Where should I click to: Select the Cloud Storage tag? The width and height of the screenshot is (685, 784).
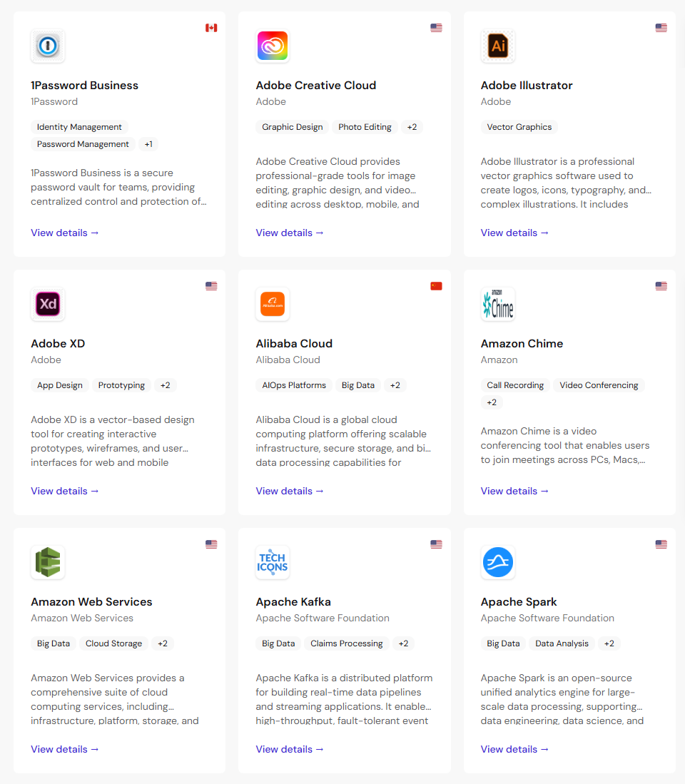pos(114,643)
